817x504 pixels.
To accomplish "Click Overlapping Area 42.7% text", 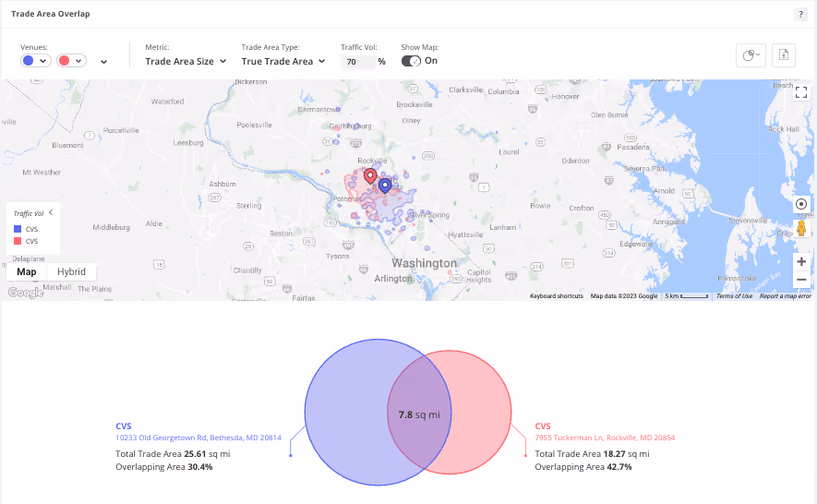I will pos(583,467).
